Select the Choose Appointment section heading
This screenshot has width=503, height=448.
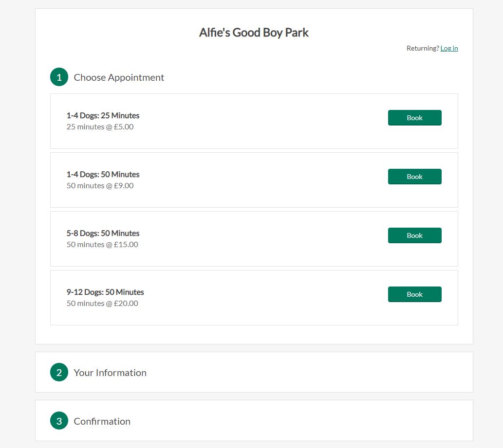(119, 77)
